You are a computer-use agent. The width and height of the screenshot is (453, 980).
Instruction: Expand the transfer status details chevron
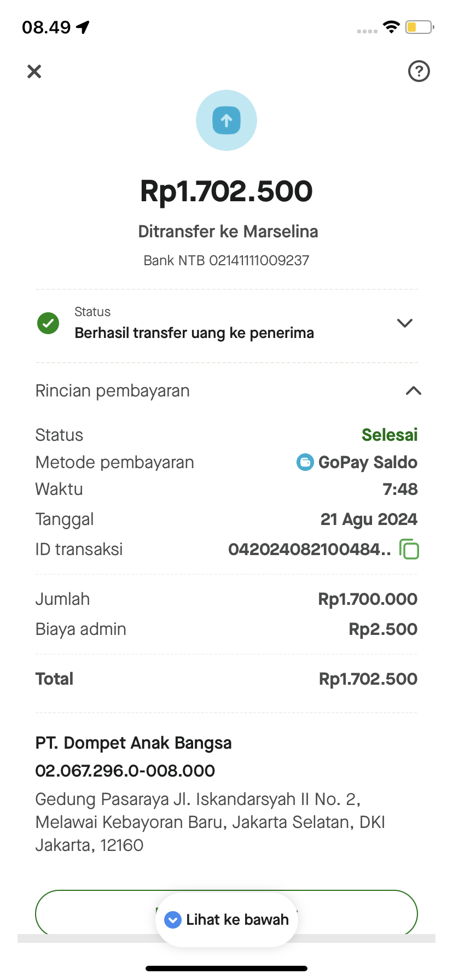click(x=405, y=323)
